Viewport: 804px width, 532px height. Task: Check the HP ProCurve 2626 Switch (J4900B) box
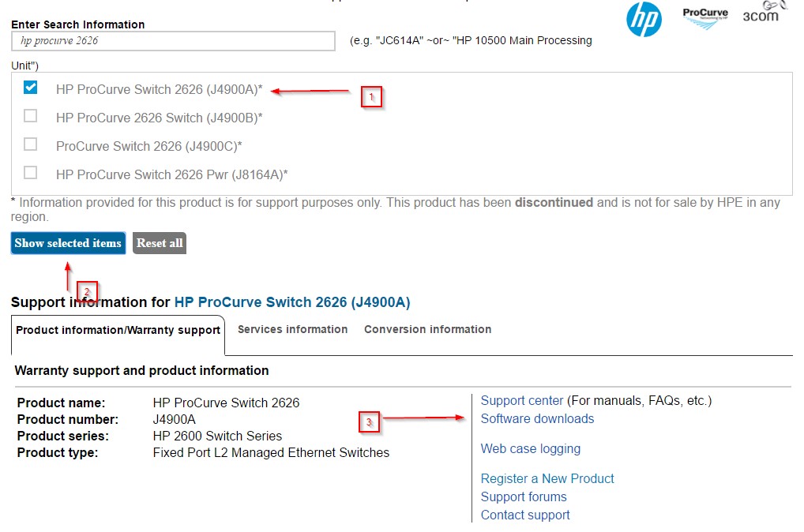click(30, 116)
